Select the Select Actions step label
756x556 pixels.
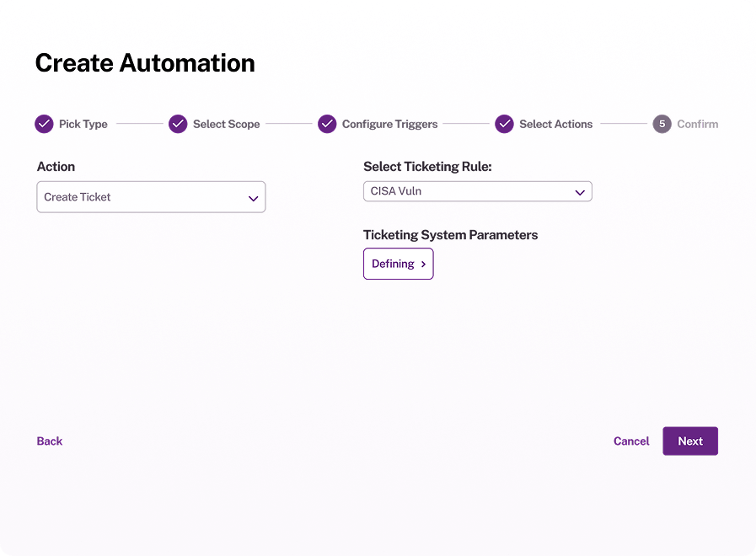(556, 125)
